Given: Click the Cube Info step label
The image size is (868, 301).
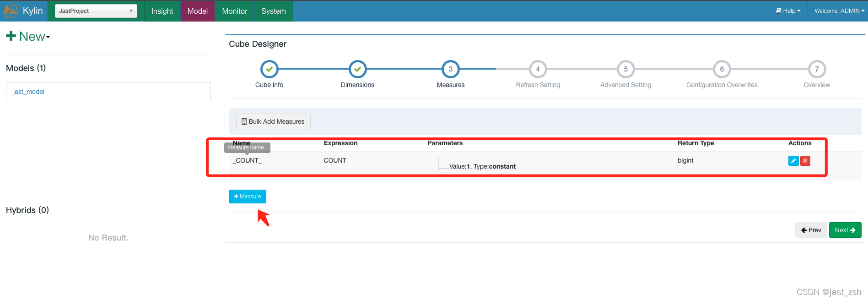Looking at the screenshot, I should pyautogui.click(x=270, y=85).
